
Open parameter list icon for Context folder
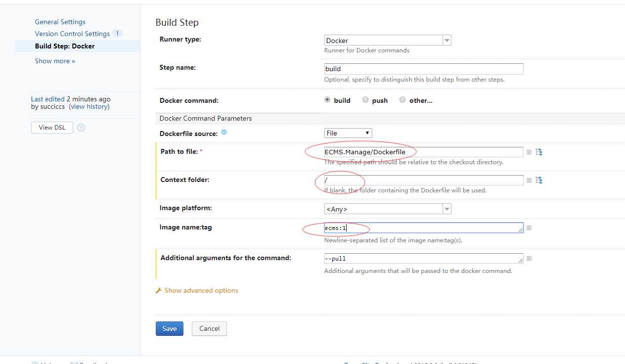(x=529, y=181)
